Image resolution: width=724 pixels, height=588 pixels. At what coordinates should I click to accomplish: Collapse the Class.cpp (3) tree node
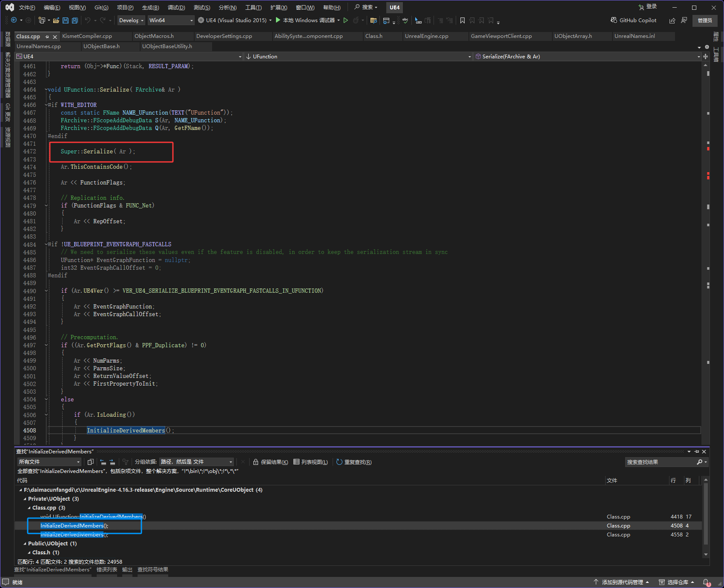29,508
